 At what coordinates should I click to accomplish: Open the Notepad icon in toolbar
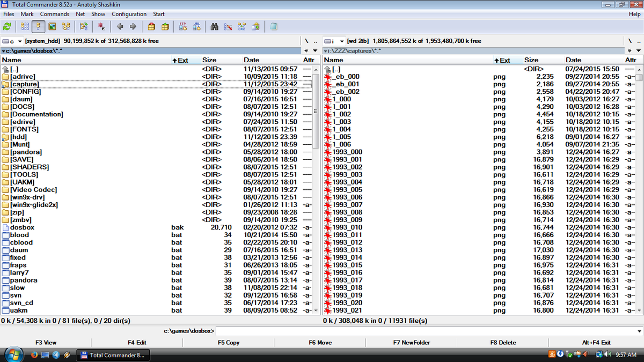pos(274,26)
